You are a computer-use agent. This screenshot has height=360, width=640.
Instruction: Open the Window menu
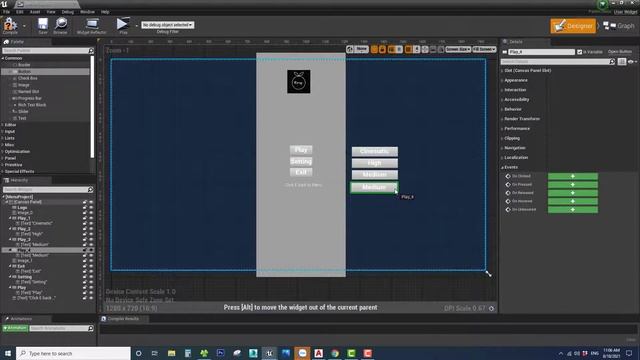click(87, 12)
